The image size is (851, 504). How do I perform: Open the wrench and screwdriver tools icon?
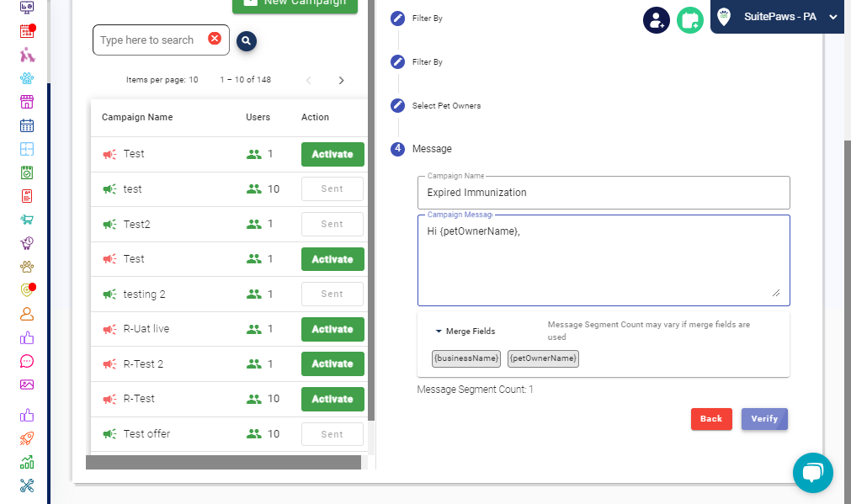(x=27, y=485)
